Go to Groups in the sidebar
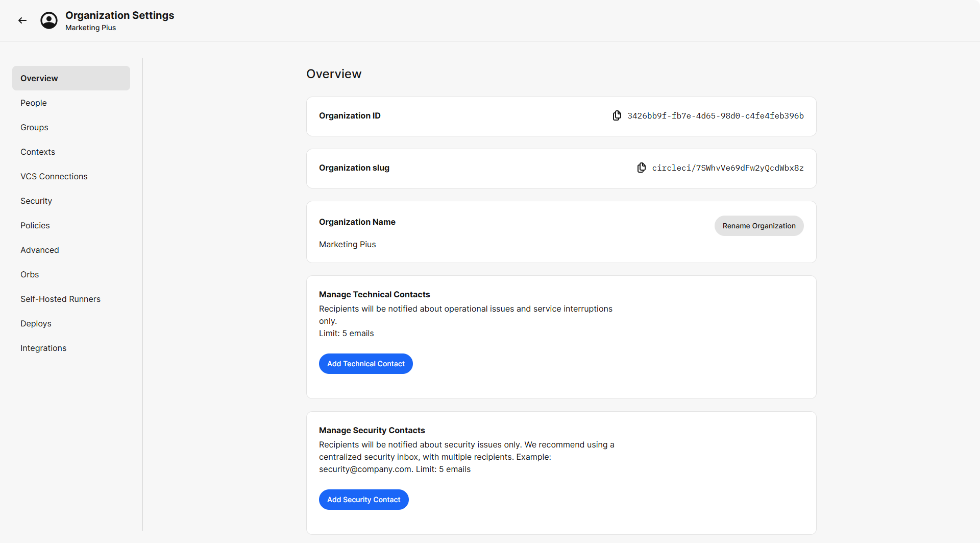The width and height of the screenshot is (980, 543). click(34, 127)
